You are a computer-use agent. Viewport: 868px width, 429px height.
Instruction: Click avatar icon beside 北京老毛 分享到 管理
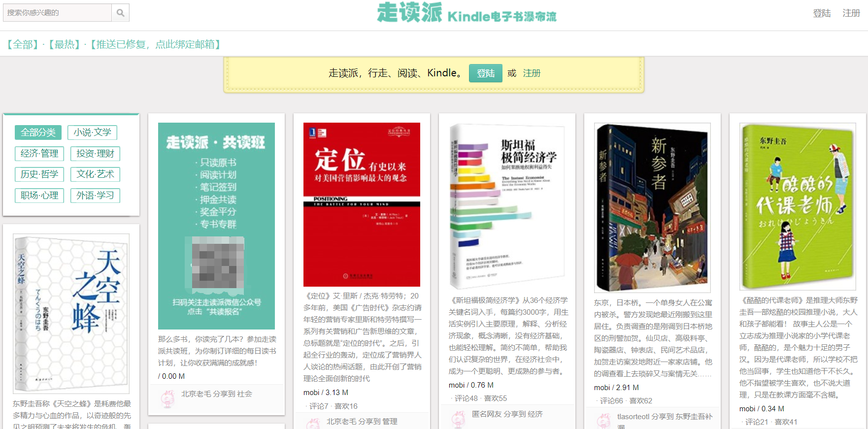coord(313,424)
